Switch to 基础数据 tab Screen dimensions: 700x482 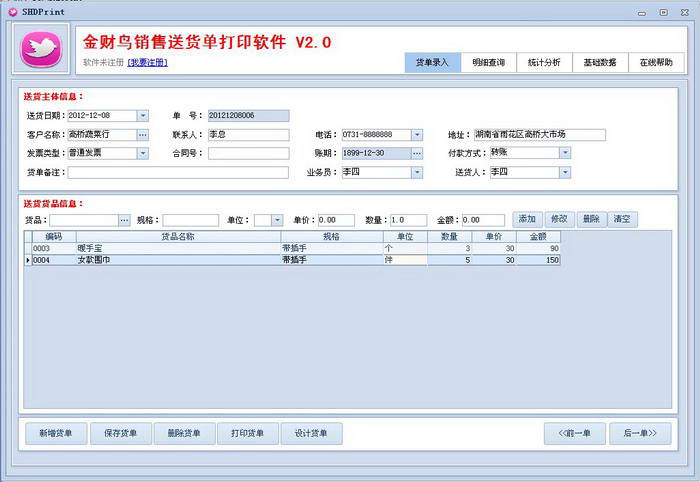[600, 62]
